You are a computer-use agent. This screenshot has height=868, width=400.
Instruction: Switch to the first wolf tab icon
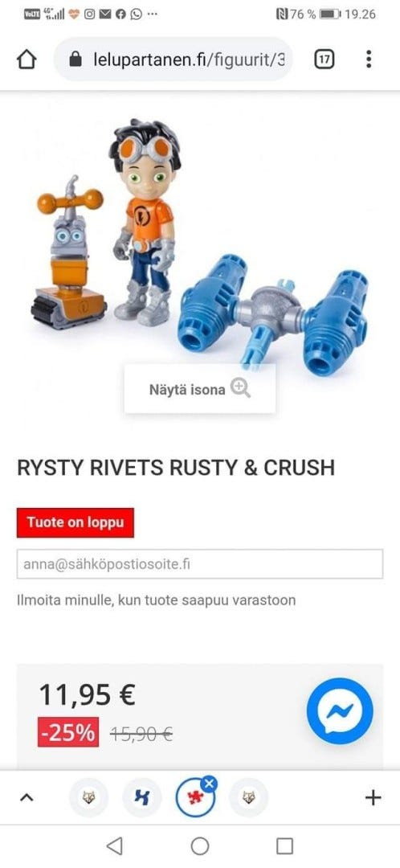pos(88,798)
